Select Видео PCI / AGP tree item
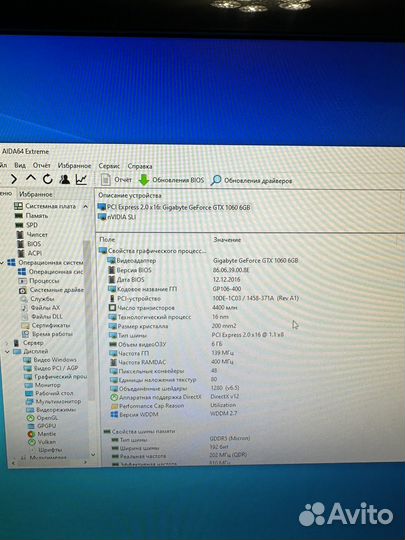The width and height of the screenshot is (405, 540). point(51,368)
